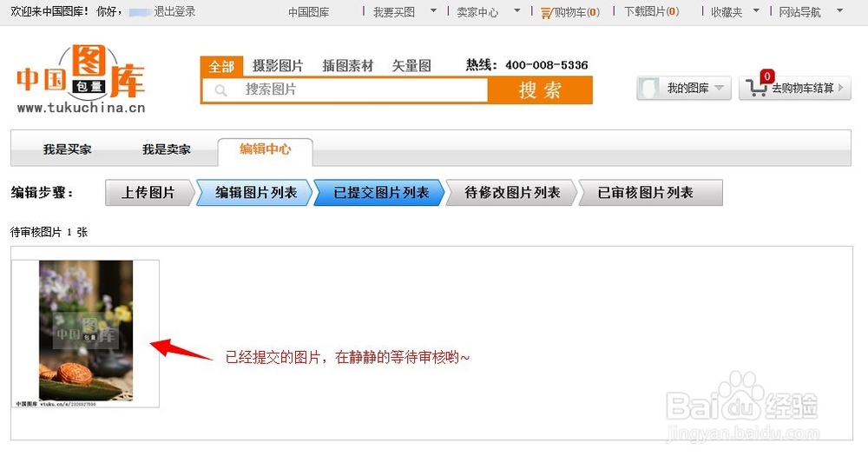Switch to the 我是卖家 tab

coord(166,149)
